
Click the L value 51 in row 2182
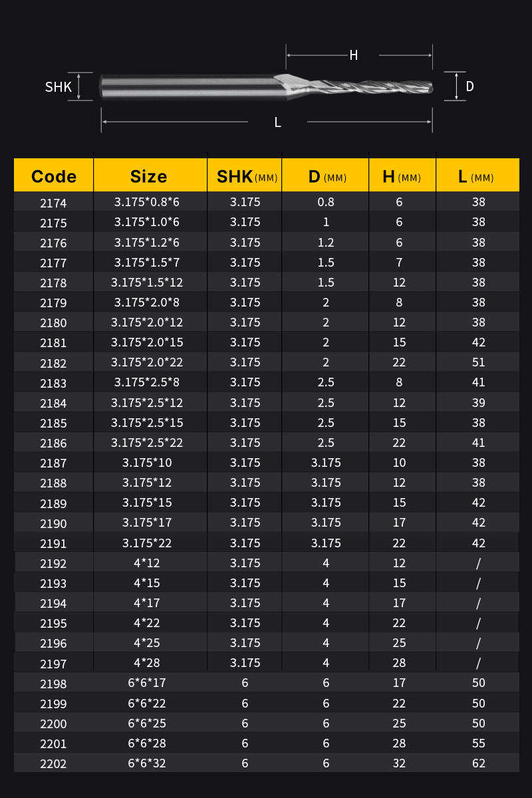click(x=479, y=362)
